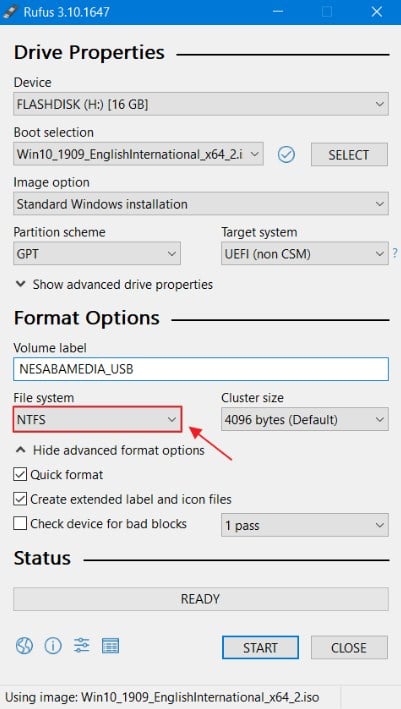Open the Partition scheme GPT dropdown

(97, 254)
